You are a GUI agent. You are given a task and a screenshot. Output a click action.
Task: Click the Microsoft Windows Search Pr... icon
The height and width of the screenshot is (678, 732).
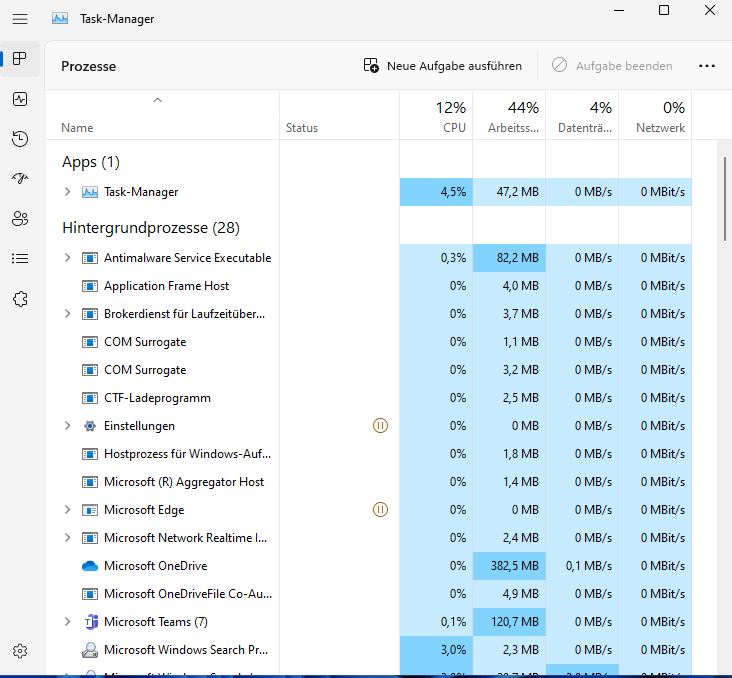[90, 650]
